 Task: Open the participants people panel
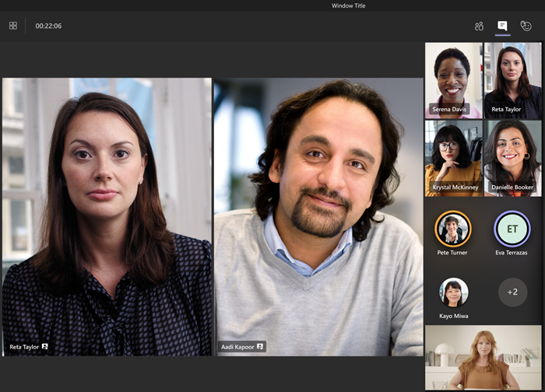pyautogui.click(x=479, y=26)
